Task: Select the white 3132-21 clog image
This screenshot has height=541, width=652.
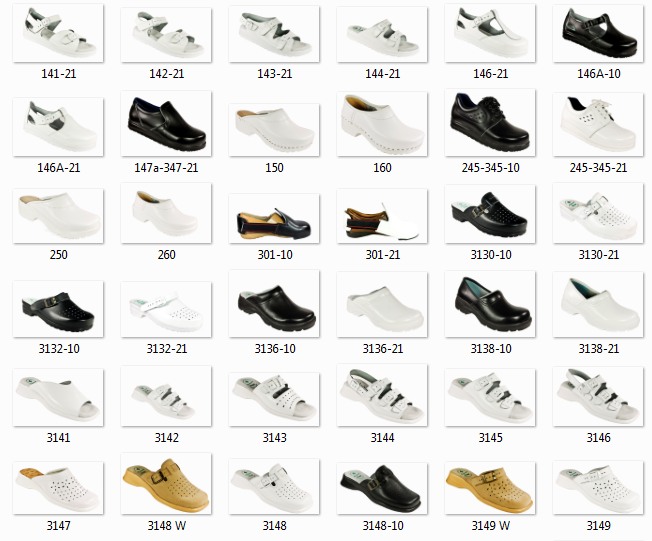Action: (166, 309)
